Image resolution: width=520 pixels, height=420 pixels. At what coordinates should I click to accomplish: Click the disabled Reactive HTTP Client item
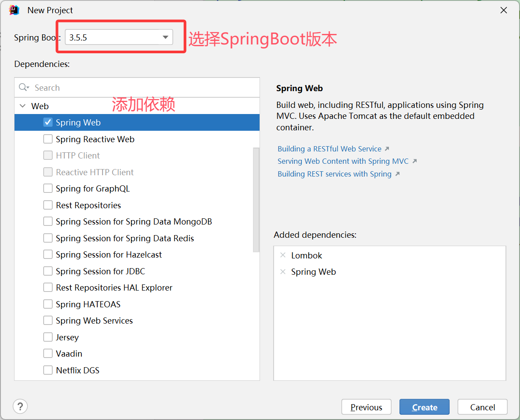point(95,172)
